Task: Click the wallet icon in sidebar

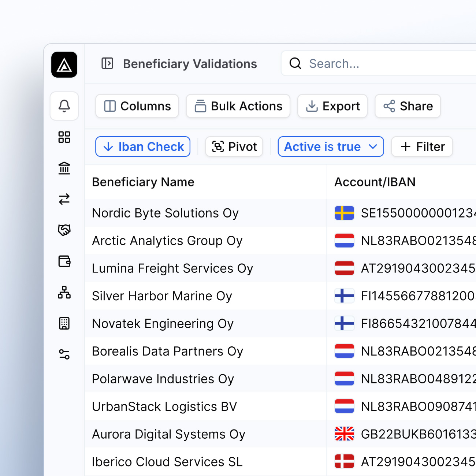Action: tap(64, 261)
